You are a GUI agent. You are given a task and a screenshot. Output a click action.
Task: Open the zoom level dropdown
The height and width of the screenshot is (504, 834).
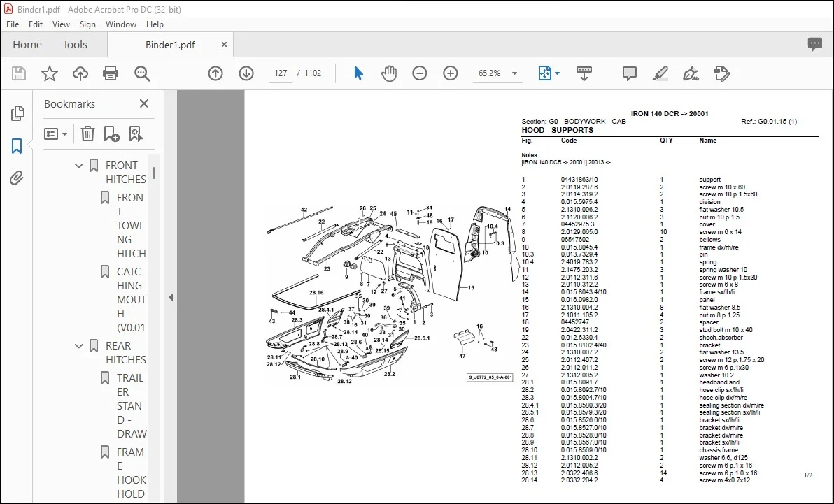pyautogui.click(x=514, y=73)
